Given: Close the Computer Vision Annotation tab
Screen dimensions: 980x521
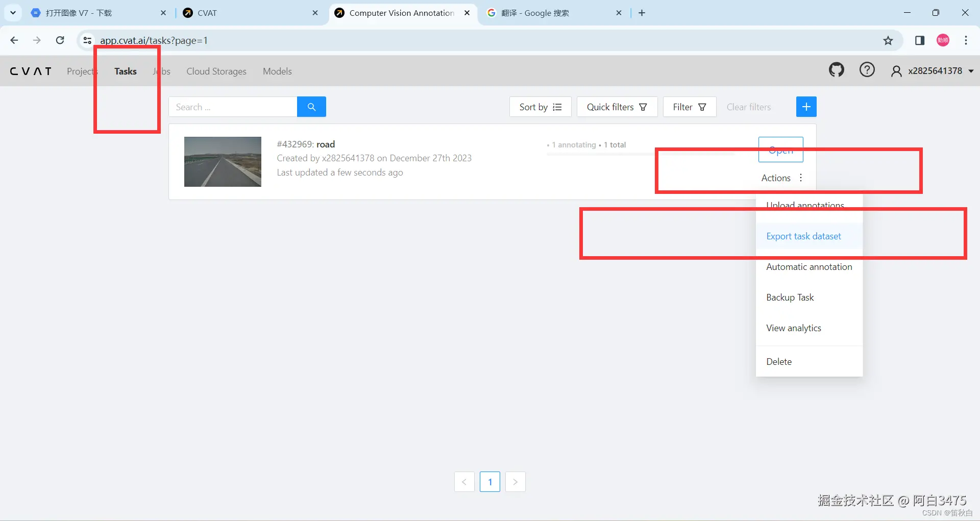Looking at the screenshot, I should (467, 13).
